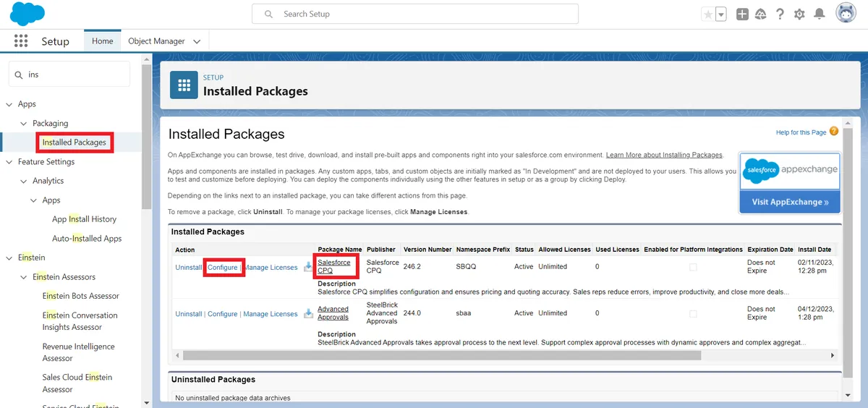
Task: Toggle Platform Integrations checkbox for Salesforce CPQ
Action: point(693,267)
